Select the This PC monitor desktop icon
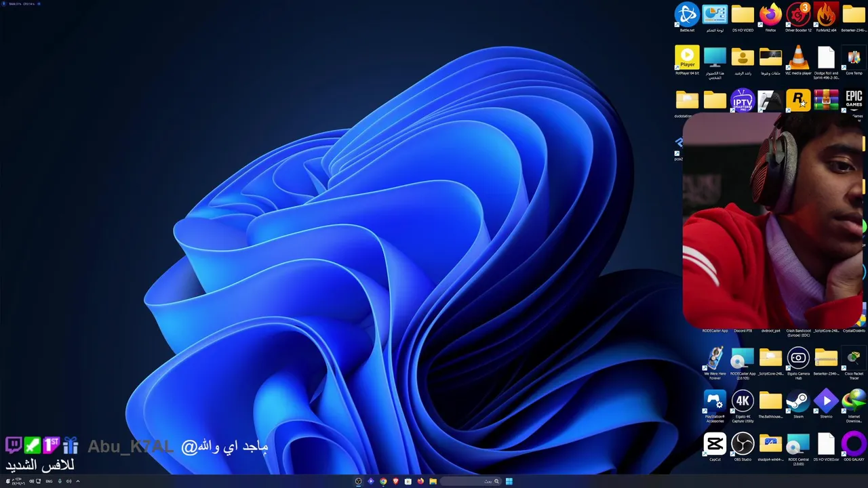Viewport: 868px width, 488px height. 715,62
